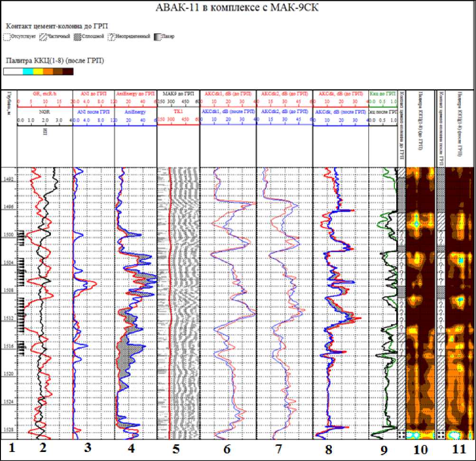Click the vertical 'Контакт цемент-колонна после ГРП' column header
Image resolution: width=476 pixels, height=461 pixels.
441,128
